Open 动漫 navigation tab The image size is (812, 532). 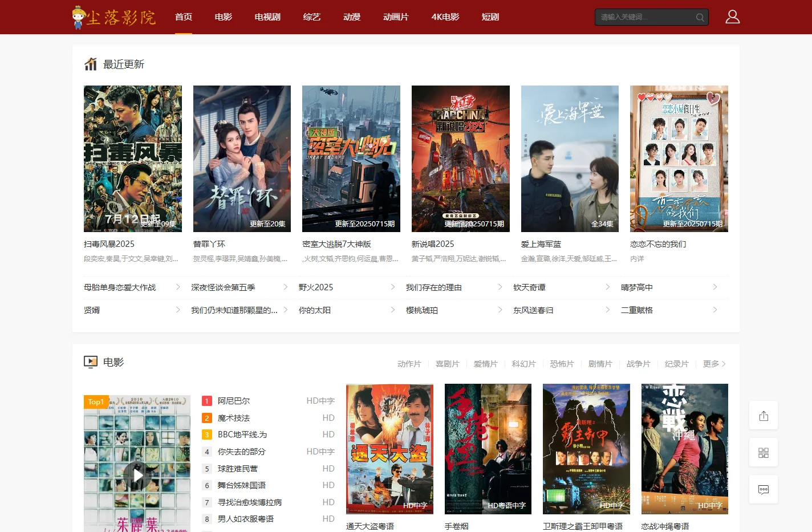coord(352,17)
